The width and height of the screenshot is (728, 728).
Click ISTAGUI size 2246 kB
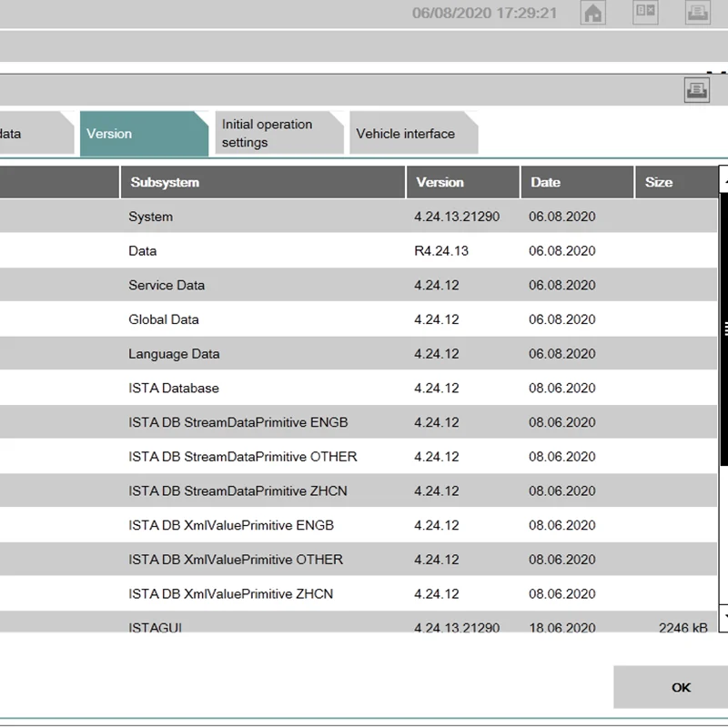683,627
